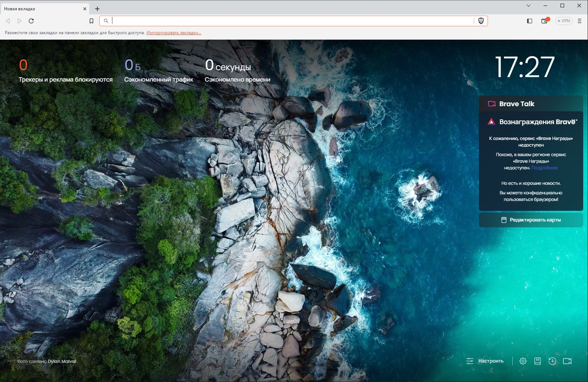Open the 'Подробнее' link
Viewport: 588px width, 382px height.
tap(544, 168)
